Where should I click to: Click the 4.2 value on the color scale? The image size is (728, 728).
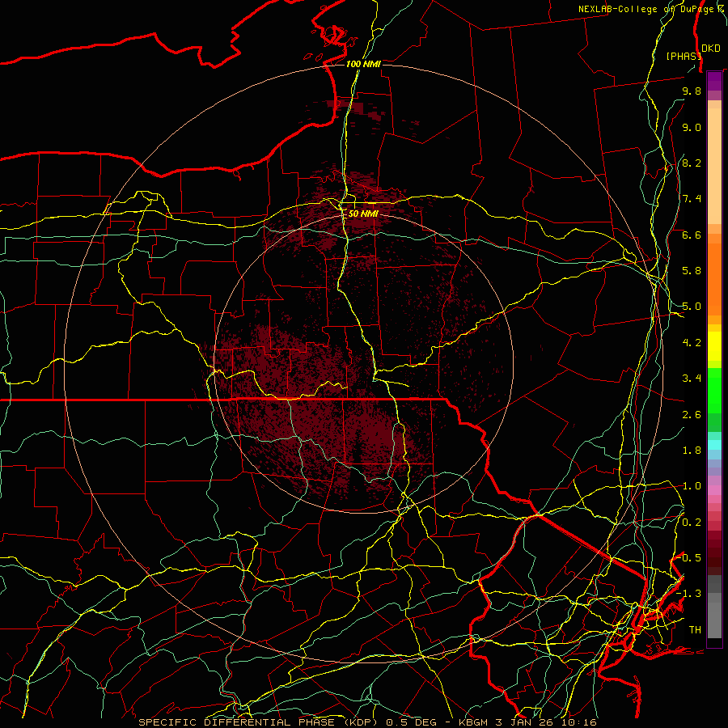click(692, 343)
